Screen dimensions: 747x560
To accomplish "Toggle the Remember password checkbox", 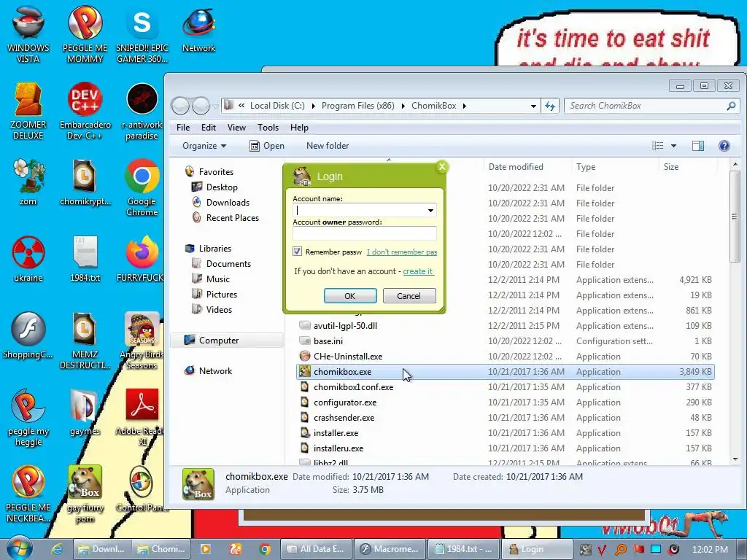I will 298,252.
